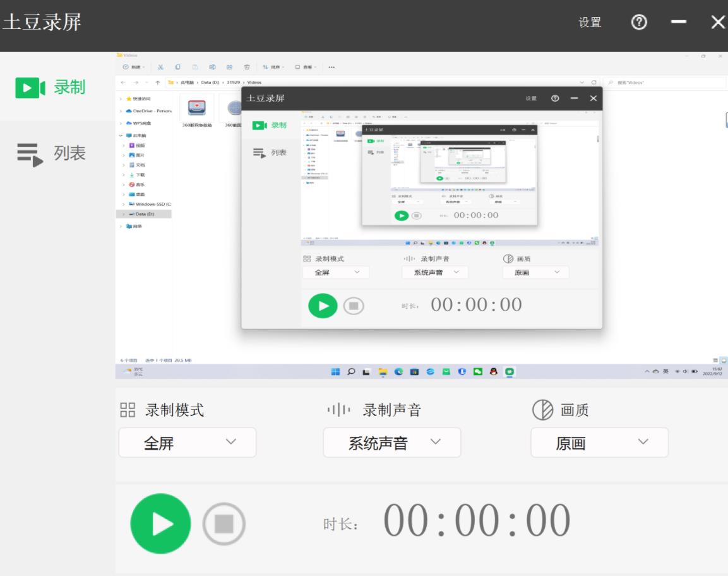
Task: Click the green camera icon beside main 录制
Action: point(30,87)
